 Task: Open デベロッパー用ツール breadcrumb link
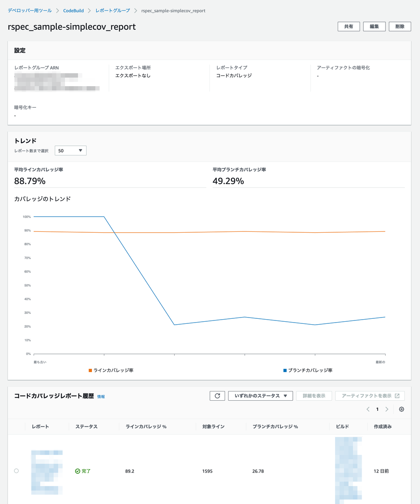[29, 10]
